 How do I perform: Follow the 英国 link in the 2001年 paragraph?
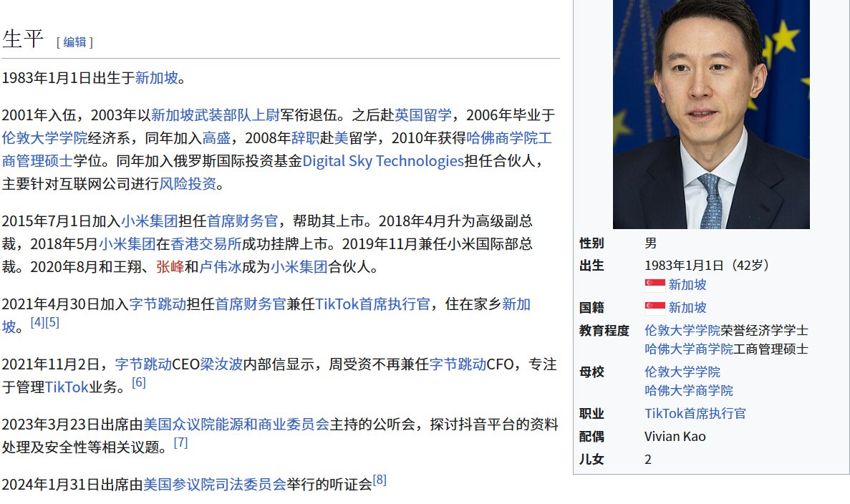409,115
